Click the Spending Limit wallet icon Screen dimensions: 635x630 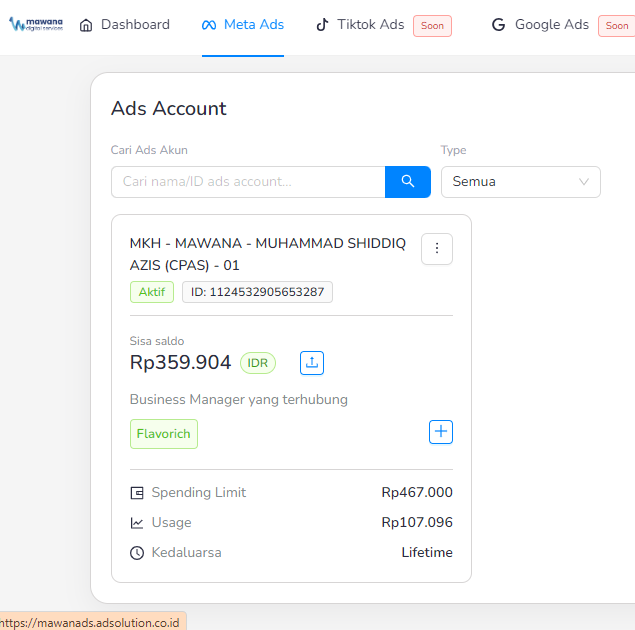click(137, 493)
